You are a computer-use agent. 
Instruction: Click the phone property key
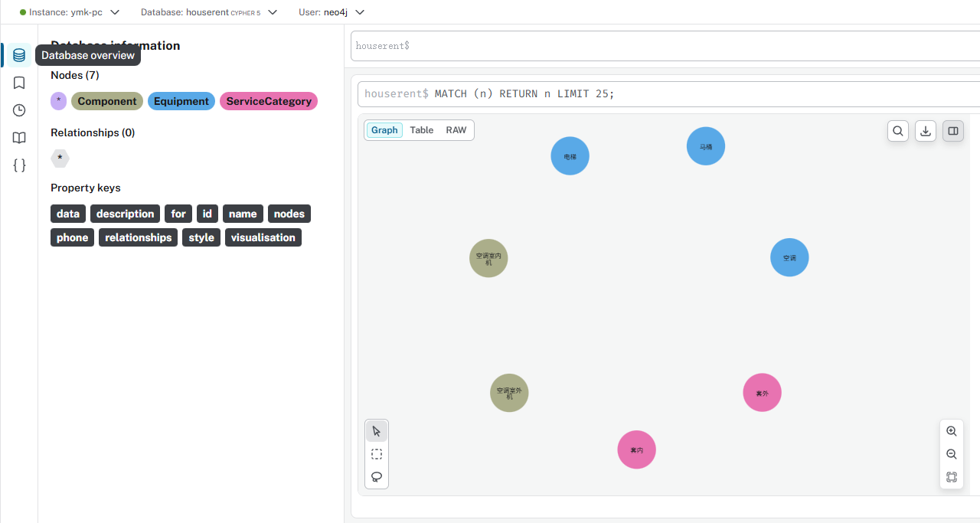73,237
